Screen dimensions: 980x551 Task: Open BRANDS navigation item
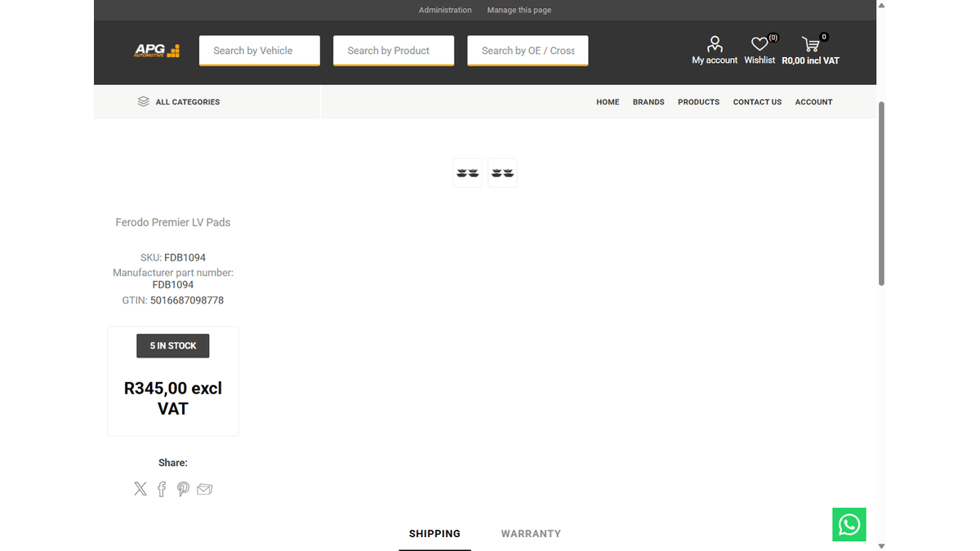pos(648,102)
